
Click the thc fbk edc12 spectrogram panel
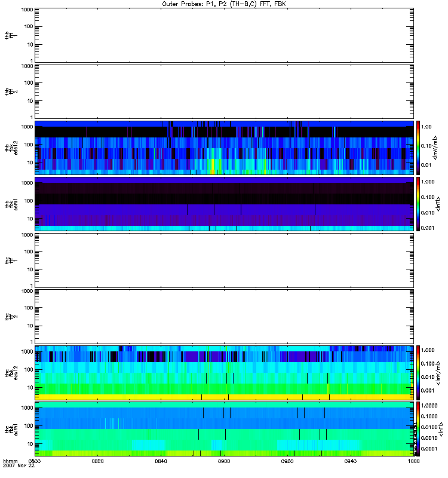(x=224, y=373)
